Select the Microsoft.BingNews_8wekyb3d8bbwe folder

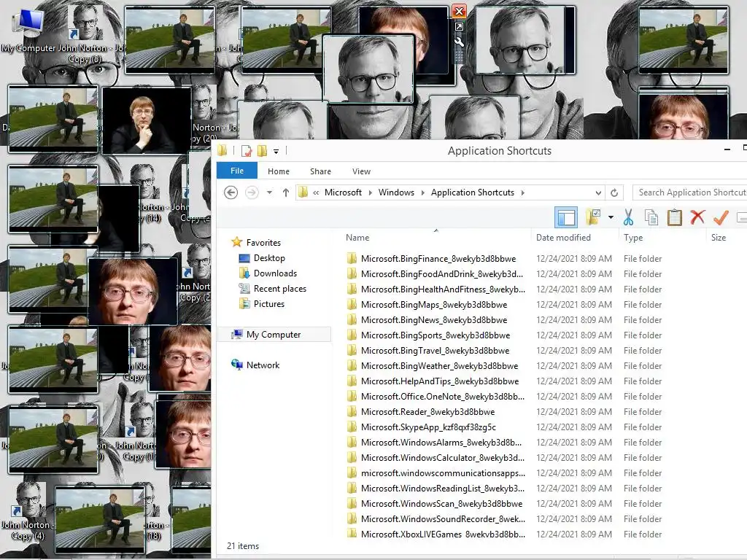point(433,320)
